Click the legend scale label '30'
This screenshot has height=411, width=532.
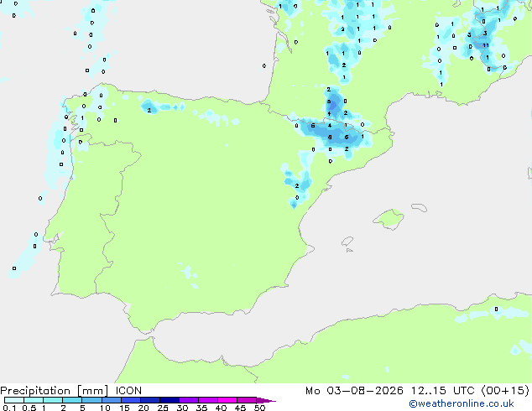(x=182, y=408)
